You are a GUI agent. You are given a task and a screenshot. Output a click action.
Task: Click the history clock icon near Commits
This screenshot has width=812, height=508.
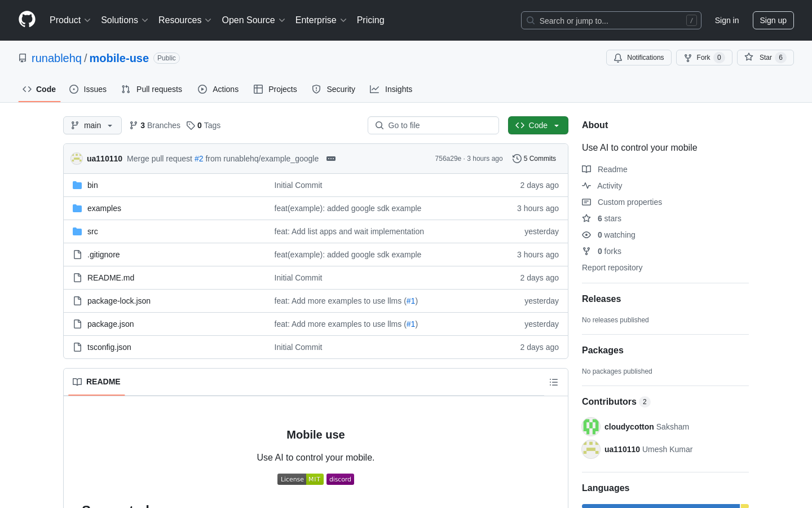point(517,159)
